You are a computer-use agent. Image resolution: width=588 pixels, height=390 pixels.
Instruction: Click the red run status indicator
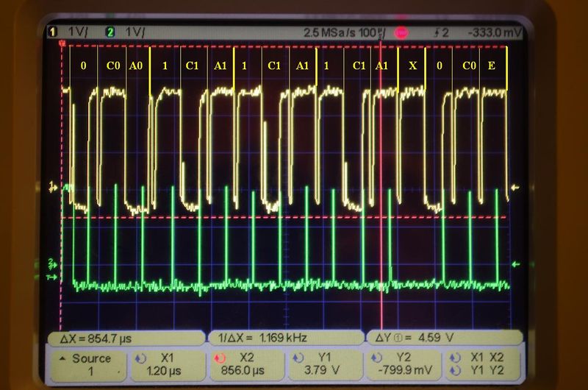coord(401,33)
